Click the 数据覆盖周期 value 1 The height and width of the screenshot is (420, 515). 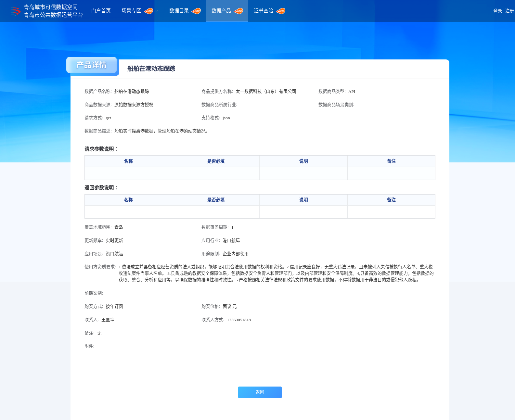click(x=232, y=227)
